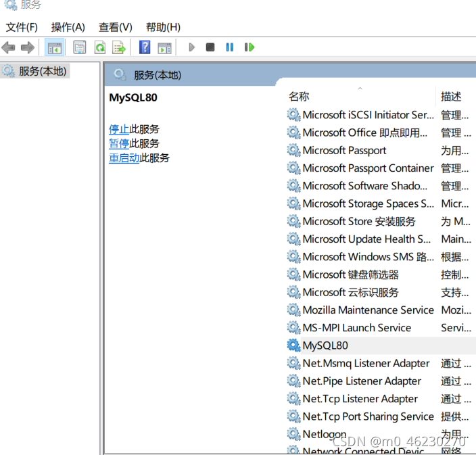Click gear icon beside Net.Tcp Port Sharing Service
This screenshot has height=455, width=476.
[x=293, y=416]
